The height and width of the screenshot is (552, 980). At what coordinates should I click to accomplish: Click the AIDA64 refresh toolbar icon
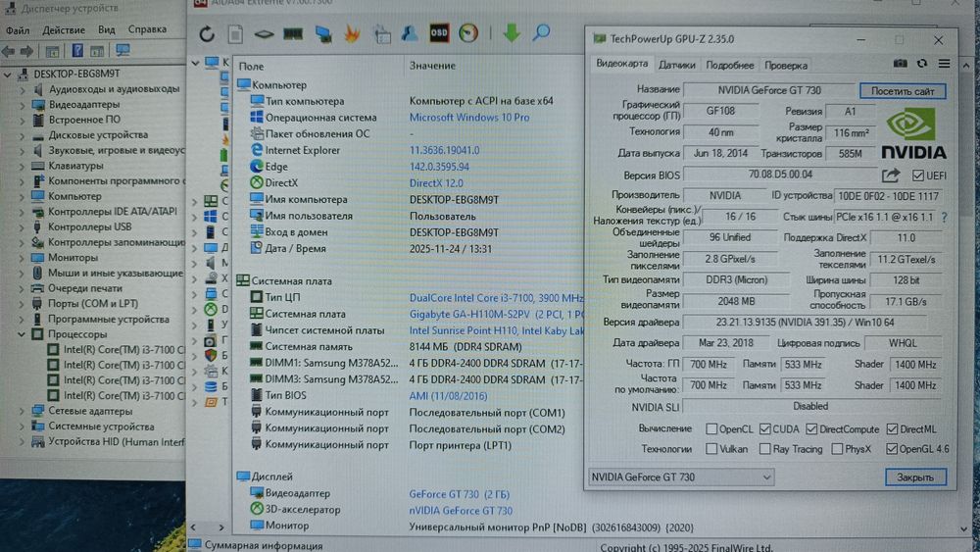point(207,33)
